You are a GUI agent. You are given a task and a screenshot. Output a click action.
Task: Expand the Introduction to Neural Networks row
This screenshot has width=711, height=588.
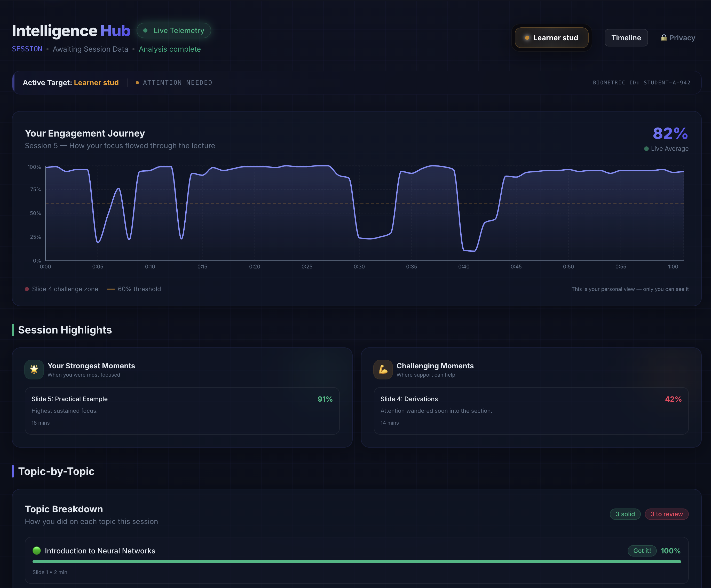(x=100, y=551)
